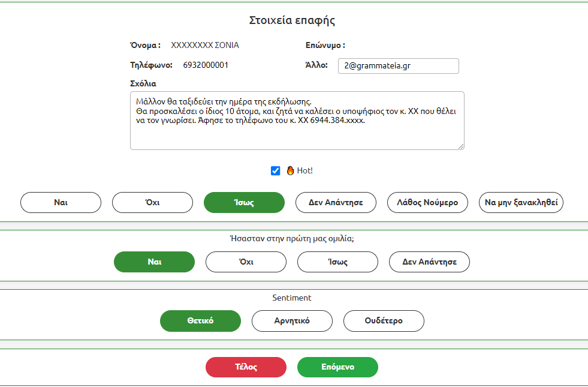Set sentiment to 'Ουδέτερο'
The image size is (588, 387).
point(384,321)
